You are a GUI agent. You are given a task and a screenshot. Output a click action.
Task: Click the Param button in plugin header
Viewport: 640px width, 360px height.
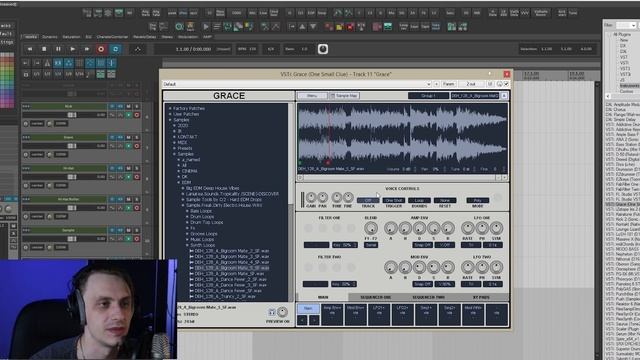tap(449, 84)
